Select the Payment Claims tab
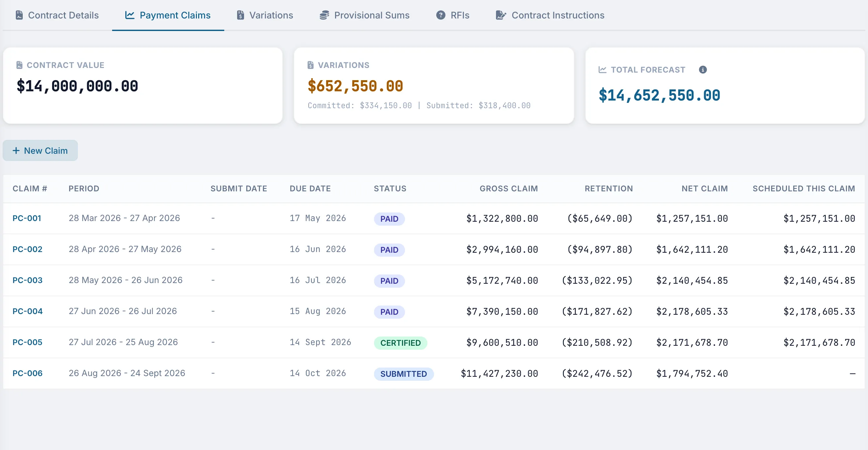Screen dimensions: 868x450 (x=168, y=15)
